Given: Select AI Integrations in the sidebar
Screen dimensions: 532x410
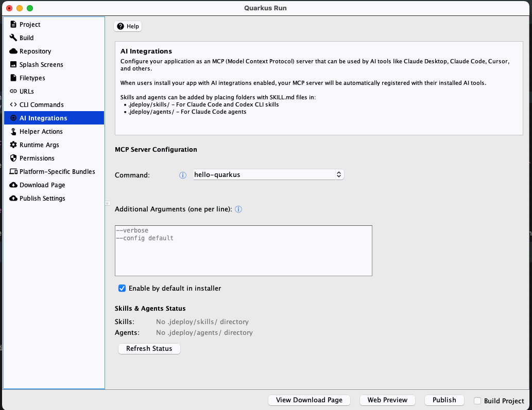Looking at the screenshot, I should click(54, 118).
